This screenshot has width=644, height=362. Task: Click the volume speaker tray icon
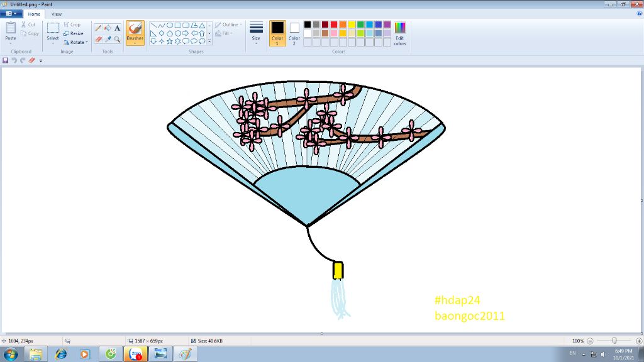(x=603, y=354)
